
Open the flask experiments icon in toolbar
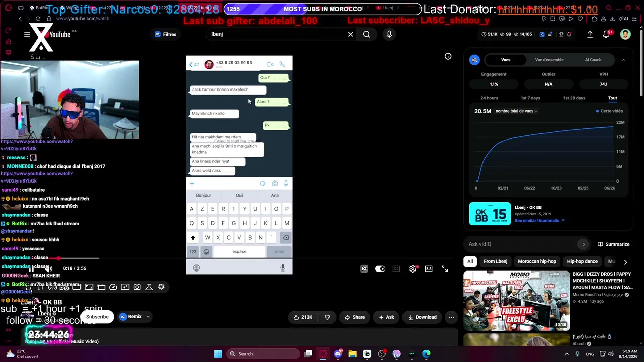point(149,287)
